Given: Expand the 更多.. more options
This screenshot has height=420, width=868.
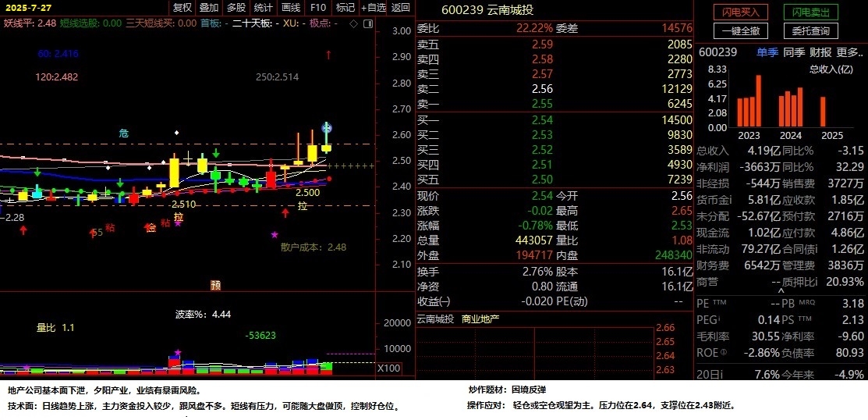Looking at the screenshot, I should [x=850, y=52].
